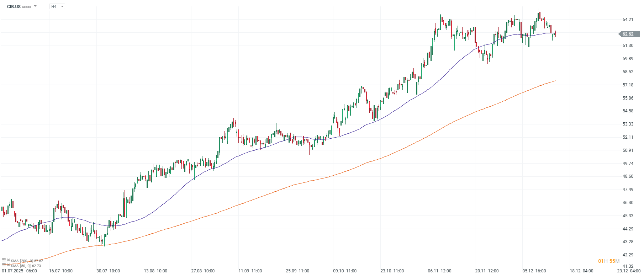Open settings for the SMA 200 indicator
This screenshot has height=277, width=644.
click(x=4, y=260)
